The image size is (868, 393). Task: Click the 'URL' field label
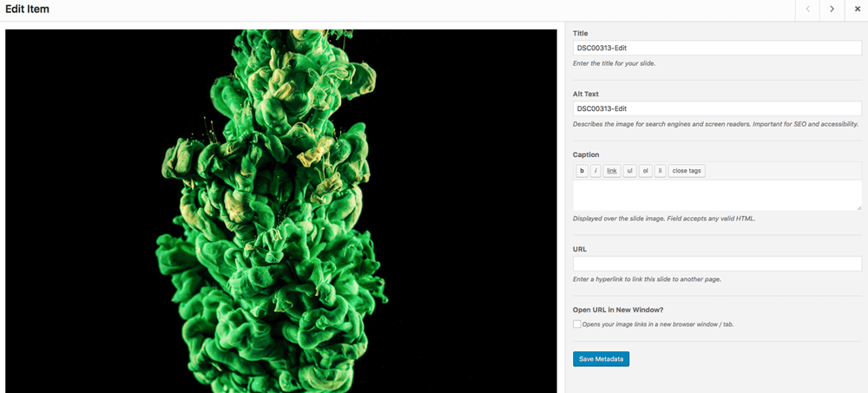click(x=580, y=249)
